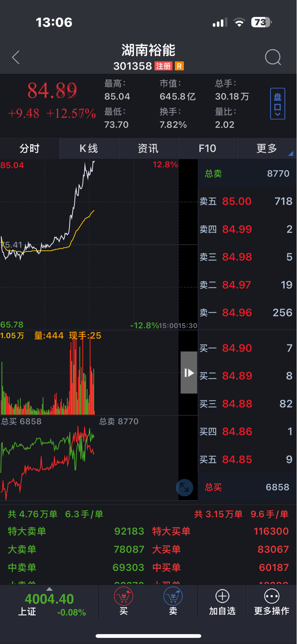
Task: Expand the 更多 tab menu
Action: (267, 149)
